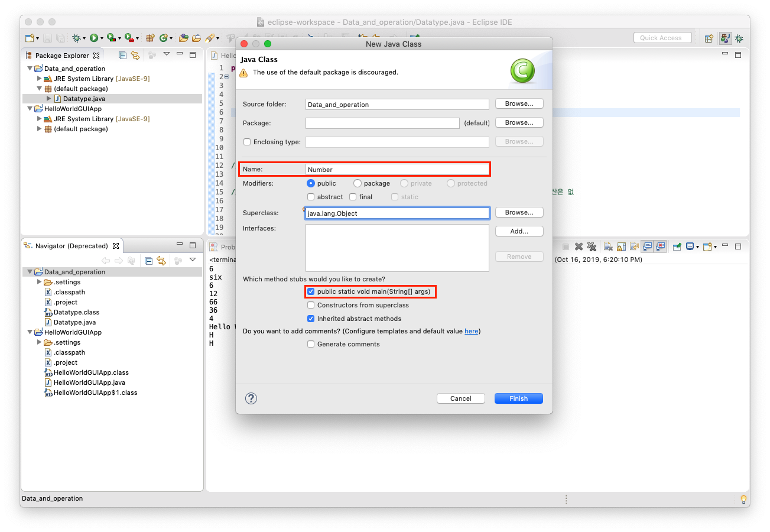
Task: Click Clear Console icon
Action: point(608,246)
